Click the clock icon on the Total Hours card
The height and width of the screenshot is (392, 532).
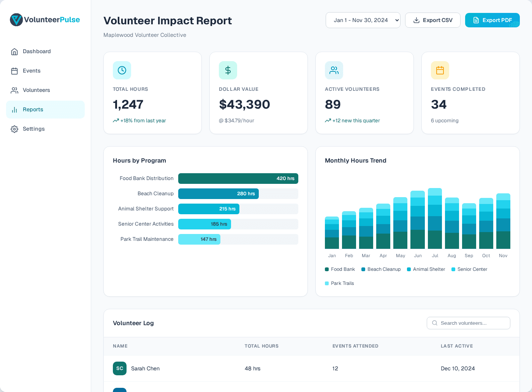(122, 70)
